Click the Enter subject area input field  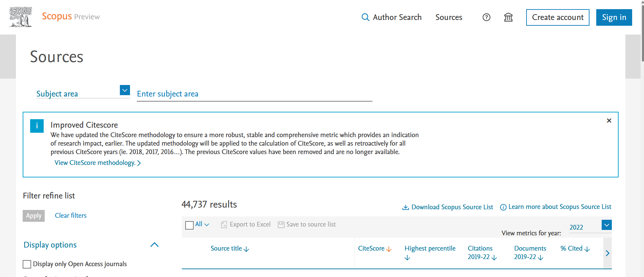pos(254,94)
